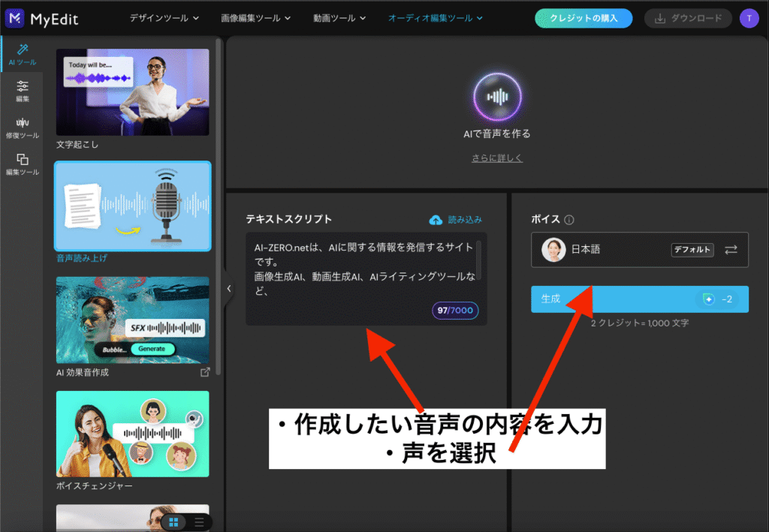The height and width of the screenshot is (532, 769).
Task: Click the AIで音声を作る heading
Action: (497, 134)
